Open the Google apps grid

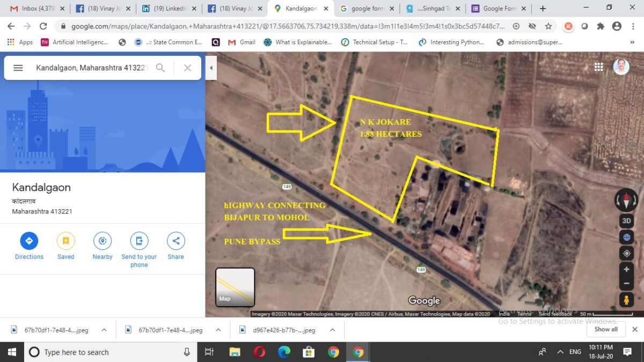(x=598, y=67)
